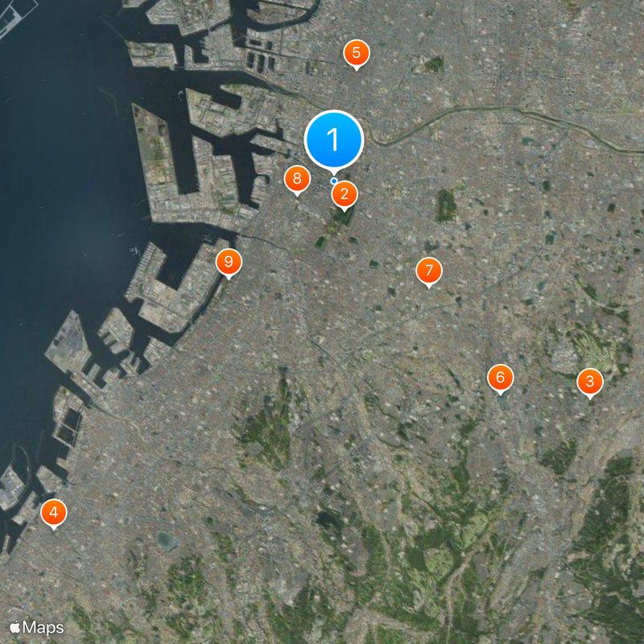Viewport: 644px width, 644px height.
Task: Select the small oval pond southeast of pin 4
Action: pos(168,541)
